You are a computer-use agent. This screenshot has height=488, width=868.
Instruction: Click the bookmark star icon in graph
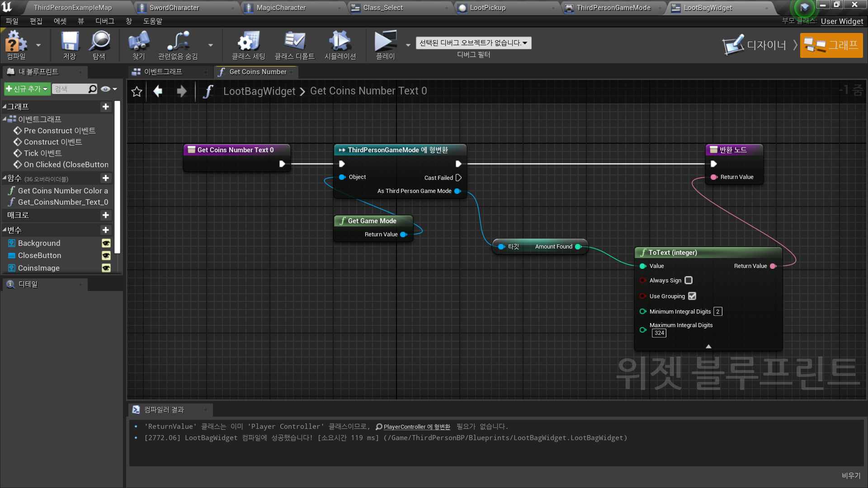point(137,92)
